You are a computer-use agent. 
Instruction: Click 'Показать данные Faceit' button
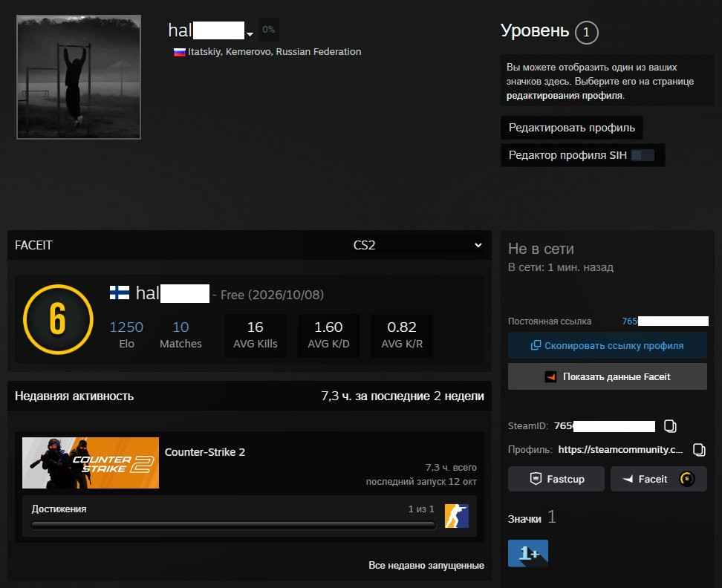click(607, 377)
